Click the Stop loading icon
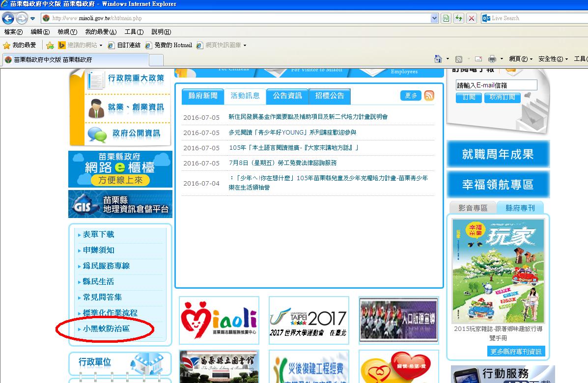588x383 pixels. pos(472,18)
